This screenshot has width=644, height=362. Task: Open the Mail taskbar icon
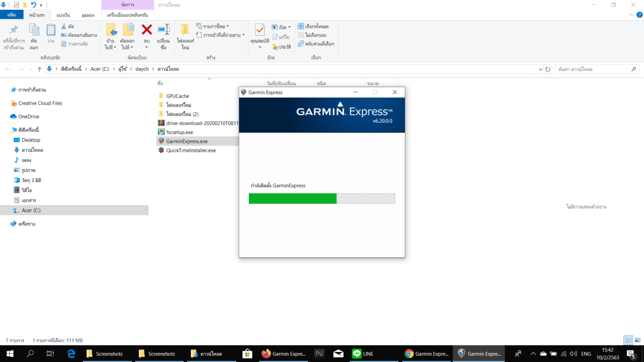pyautogui.click(x=339, y=354)
